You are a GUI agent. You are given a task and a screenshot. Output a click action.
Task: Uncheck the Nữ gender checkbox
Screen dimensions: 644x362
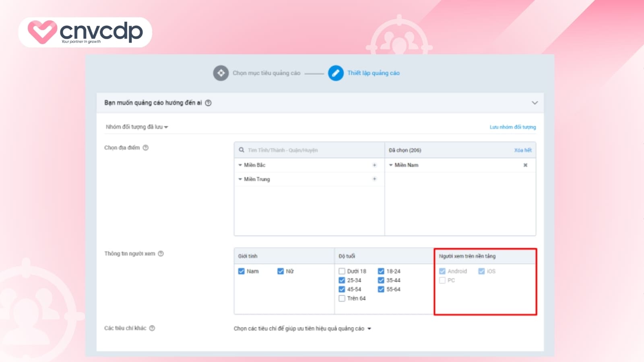[x=281, y=271]
